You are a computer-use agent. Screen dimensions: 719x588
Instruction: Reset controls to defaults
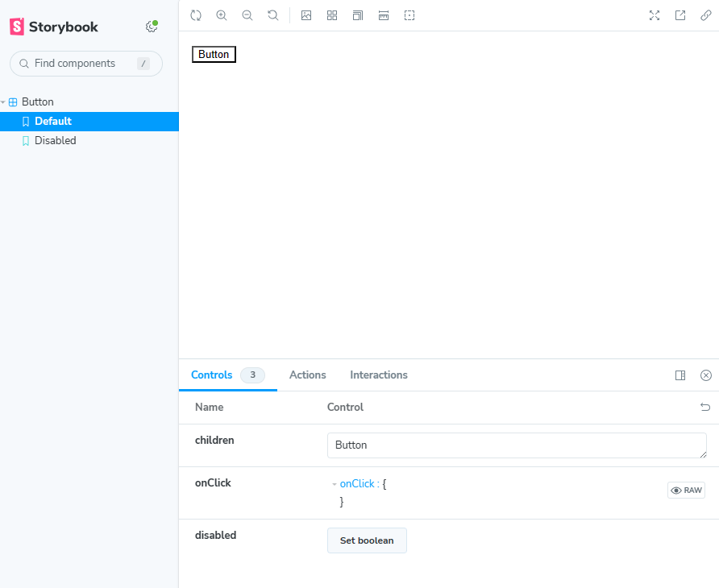[704, 407]
